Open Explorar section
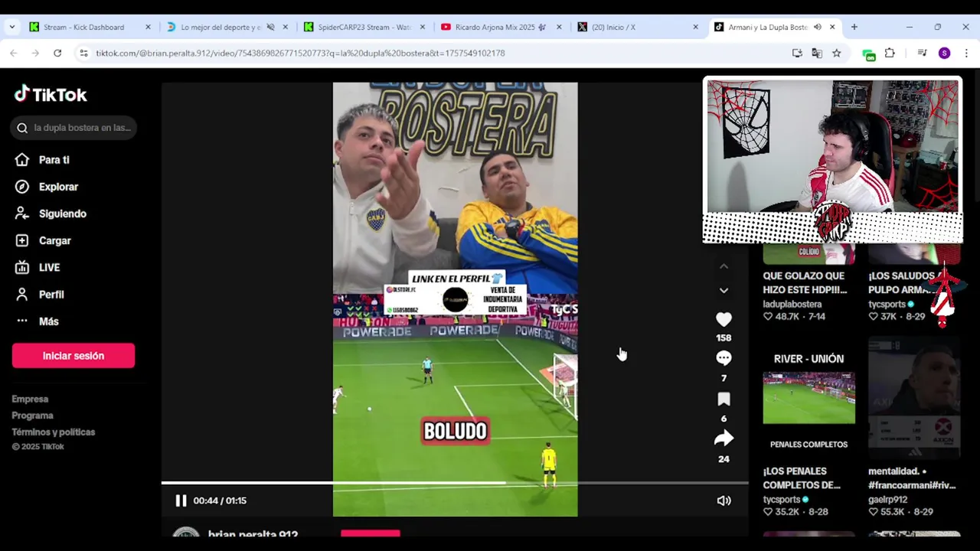 pyautogui.click(x=58, y=187)
